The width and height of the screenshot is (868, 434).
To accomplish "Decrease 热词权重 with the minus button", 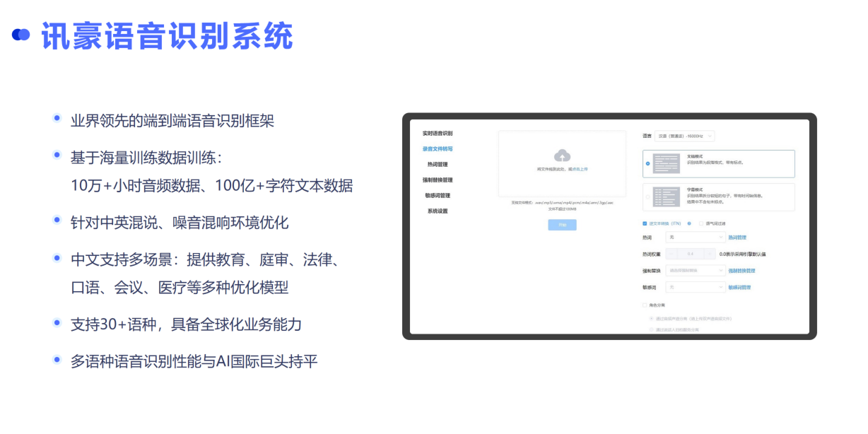I will (x=671, y=254).
